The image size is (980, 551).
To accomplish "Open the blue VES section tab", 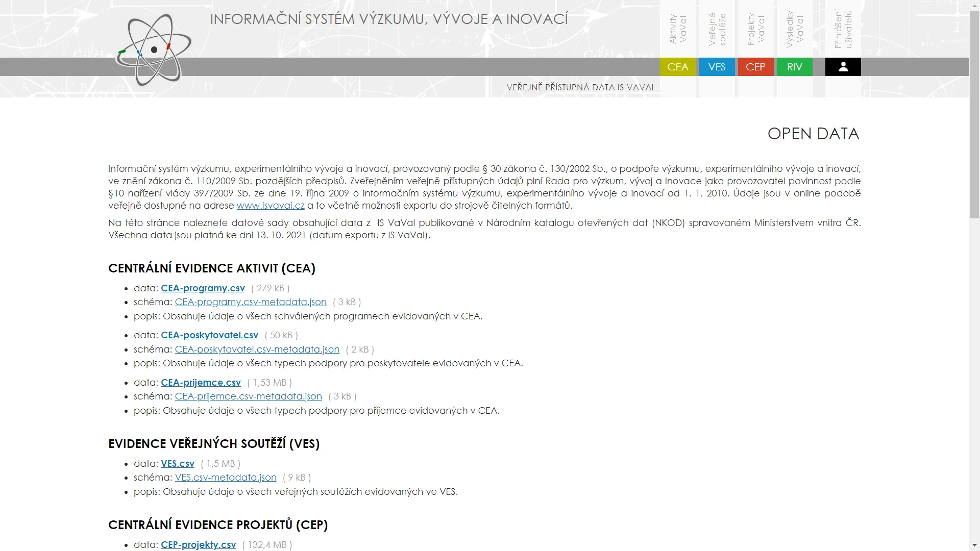I will tap(717, 67).
